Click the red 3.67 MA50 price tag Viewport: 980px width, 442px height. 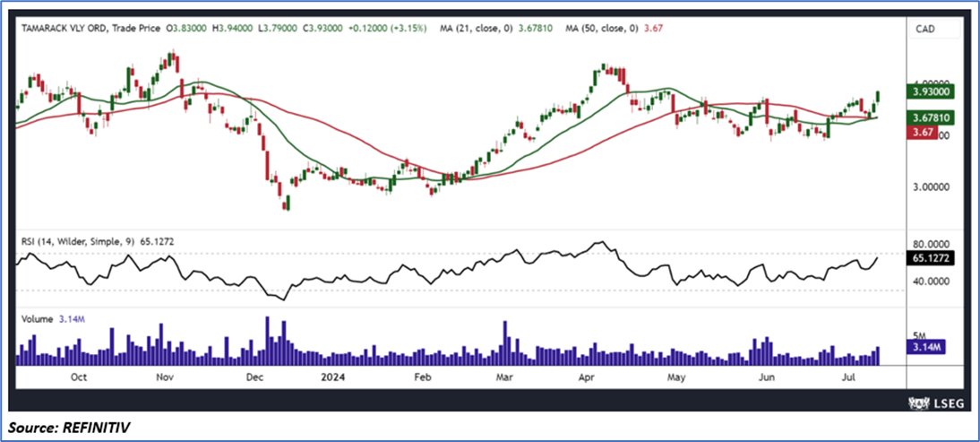[x=922, y=131]
